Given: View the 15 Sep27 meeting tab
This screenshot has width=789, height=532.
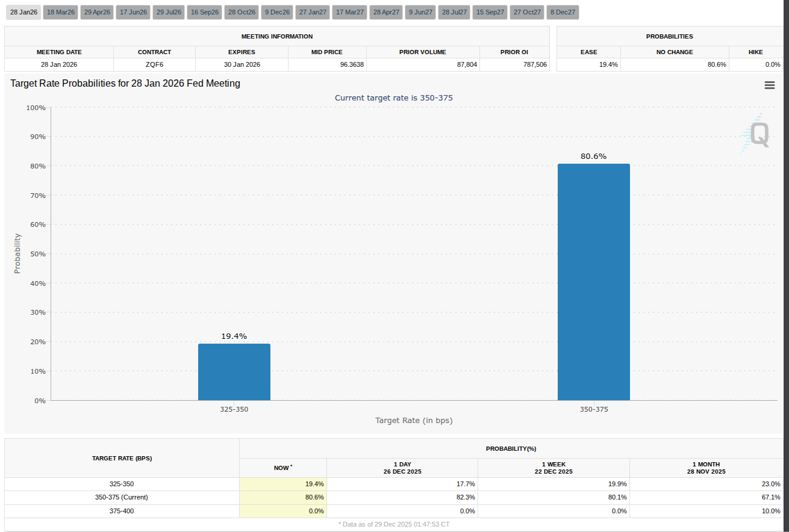Looking at the screenshot, I should [490, 12].
